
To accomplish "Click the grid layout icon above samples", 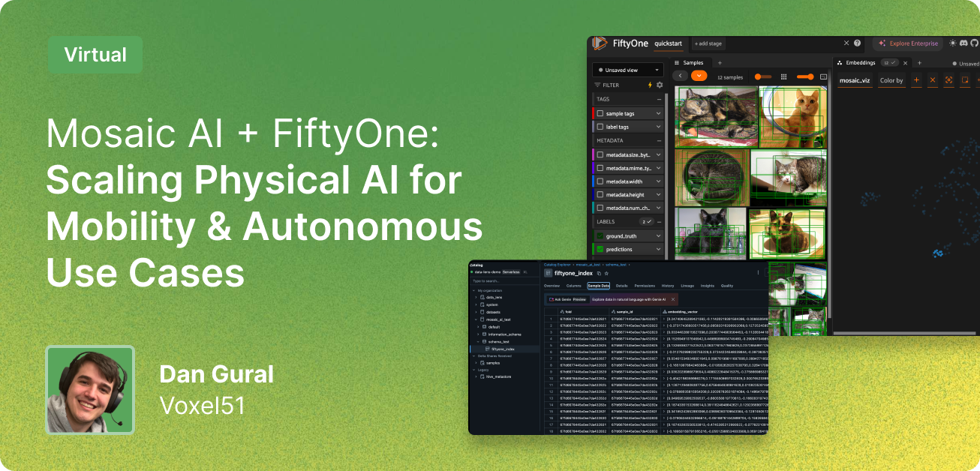I will pyautogui.click(x=783, y=76).
